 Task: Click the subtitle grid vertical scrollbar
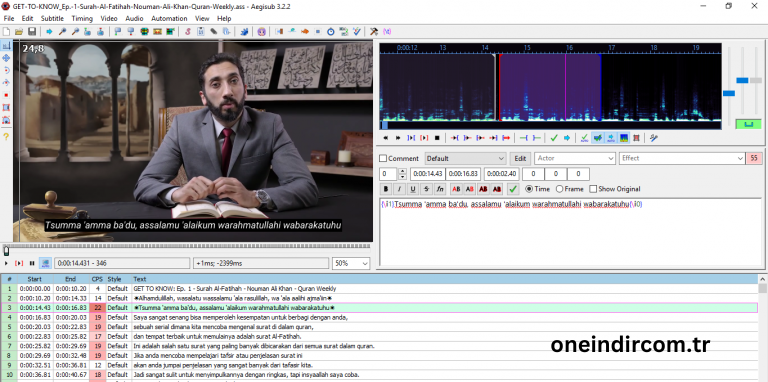[763, 328]
